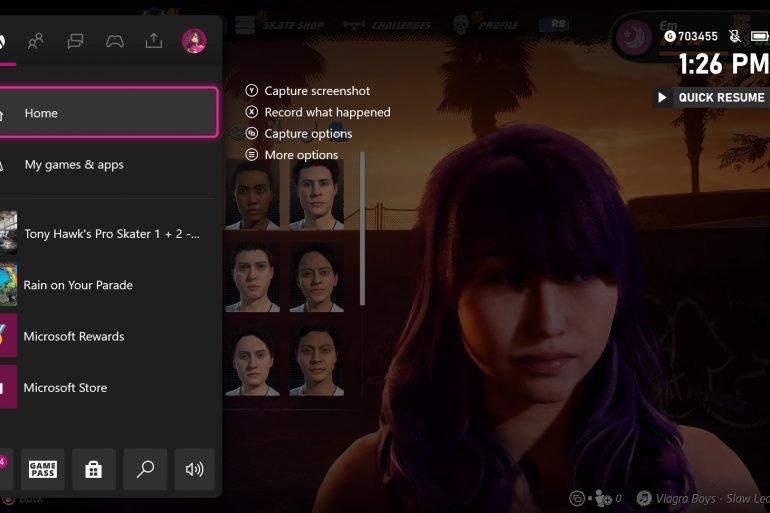770x513 pixels.
Task: Select Record what happened option
Action: point(327,112)
